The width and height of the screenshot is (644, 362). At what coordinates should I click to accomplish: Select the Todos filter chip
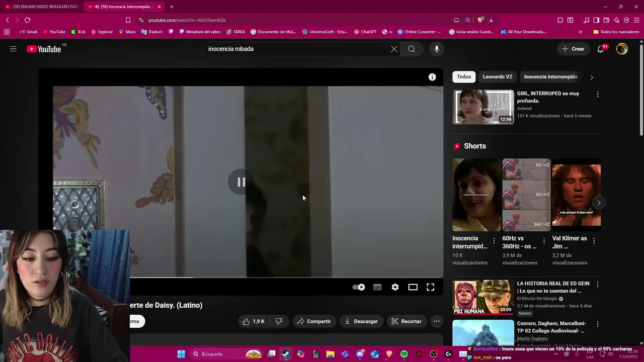pyautogui.click(x=464, y=77)
